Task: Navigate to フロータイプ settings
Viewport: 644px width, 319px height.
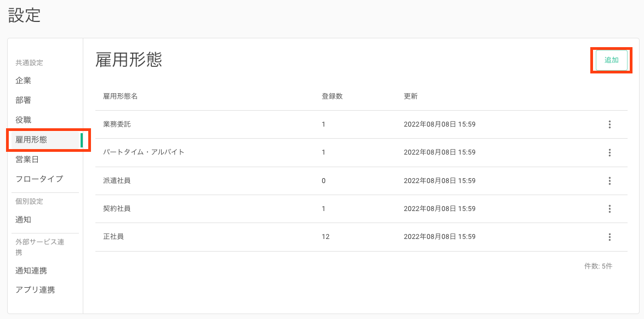Action: point(39,179)
